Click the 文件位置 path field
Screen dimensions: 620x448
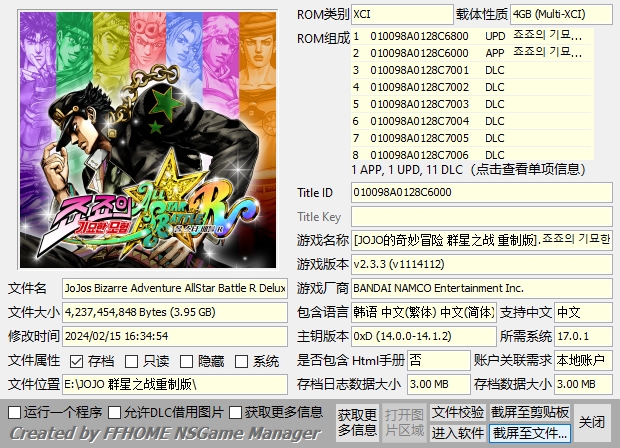175,384
